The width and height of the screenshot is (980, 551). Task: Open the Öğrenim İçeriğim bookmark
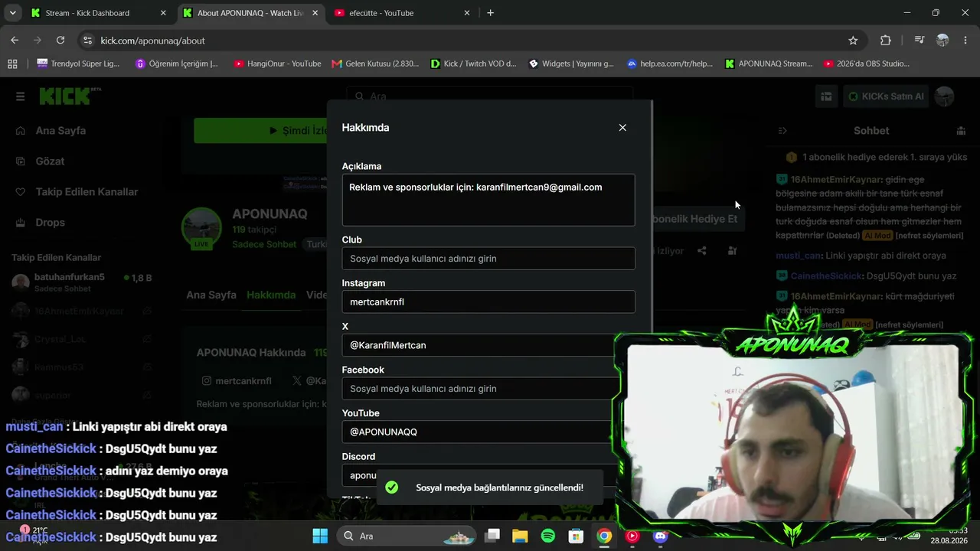click(x=177, y=64)
